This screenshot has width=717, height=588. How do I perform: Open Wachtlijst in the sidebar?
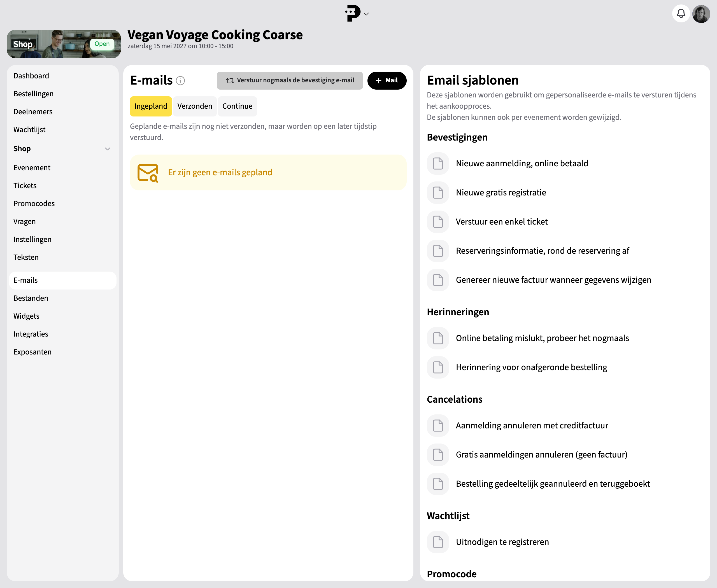(x=63, y=130)
